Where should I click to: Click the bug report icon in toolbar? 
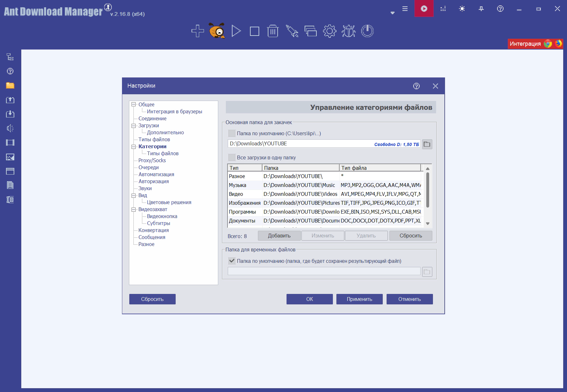coord(348,31)
